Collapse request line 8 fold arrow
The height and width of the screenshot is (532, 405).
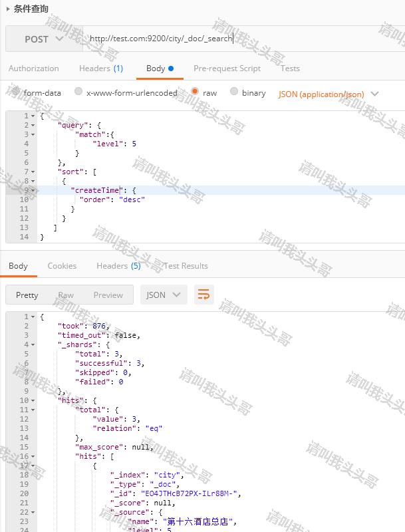point(33,181)
